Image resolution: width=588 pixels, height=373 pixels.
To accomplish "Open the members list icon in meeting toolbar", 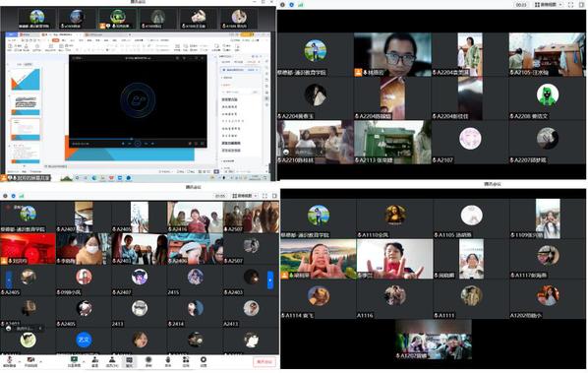I will 112,360.
